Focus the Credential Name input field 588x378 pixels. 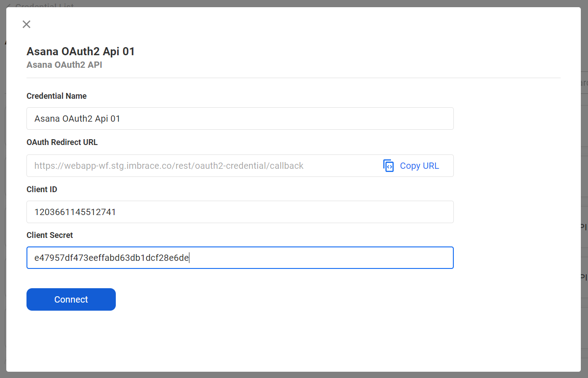240,119
